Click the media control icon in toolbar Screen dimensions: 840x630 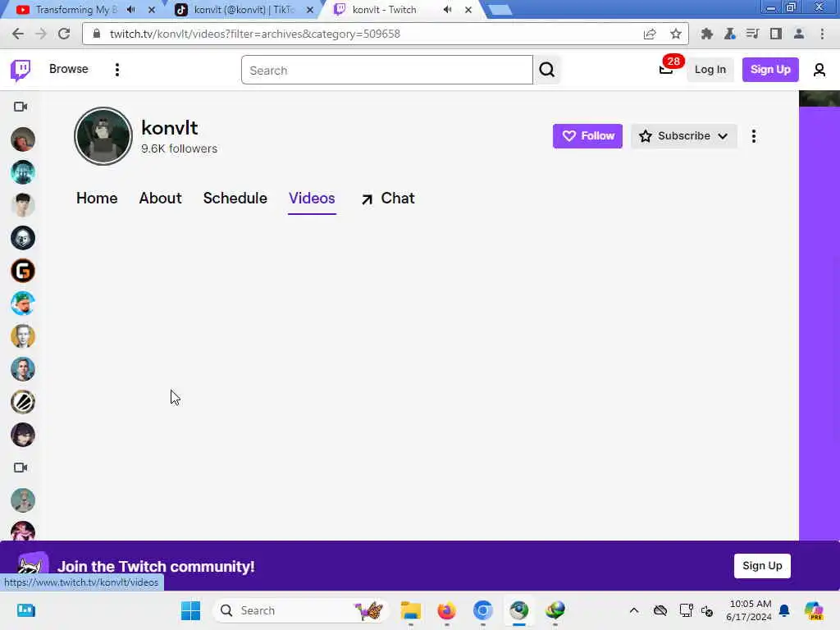[x=752, y=34]
